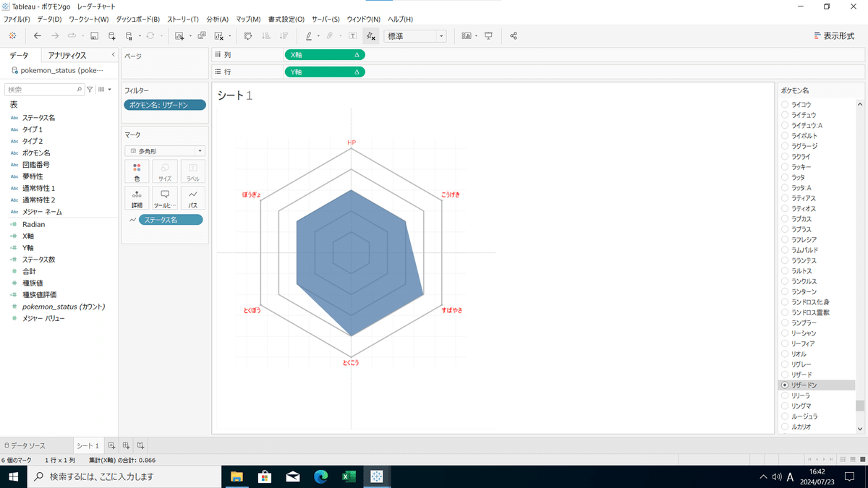Viewport: 868px width, 488px height.
Task: Click the 表示形式 Show Me button
Action: tap(834, 35)
